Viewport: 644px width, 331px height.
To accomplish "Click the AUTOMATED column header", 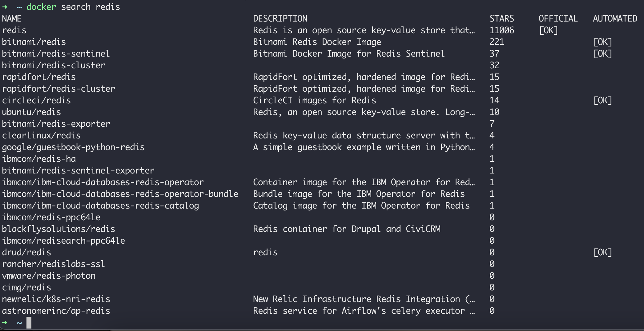I will [x=615, y=18].
